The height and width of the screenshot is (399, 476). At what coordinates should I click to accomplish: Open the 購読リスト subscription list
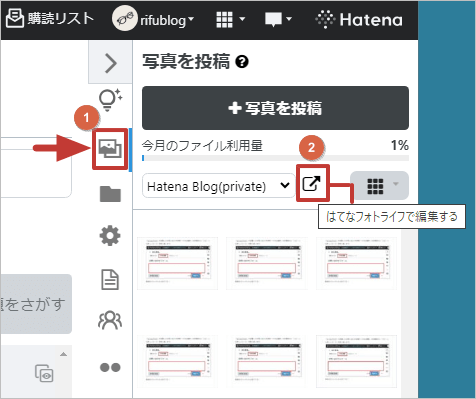(49, 18)
